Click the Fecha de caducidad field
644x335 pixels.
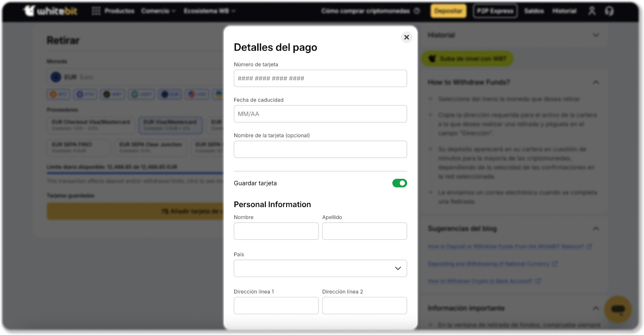320,114
